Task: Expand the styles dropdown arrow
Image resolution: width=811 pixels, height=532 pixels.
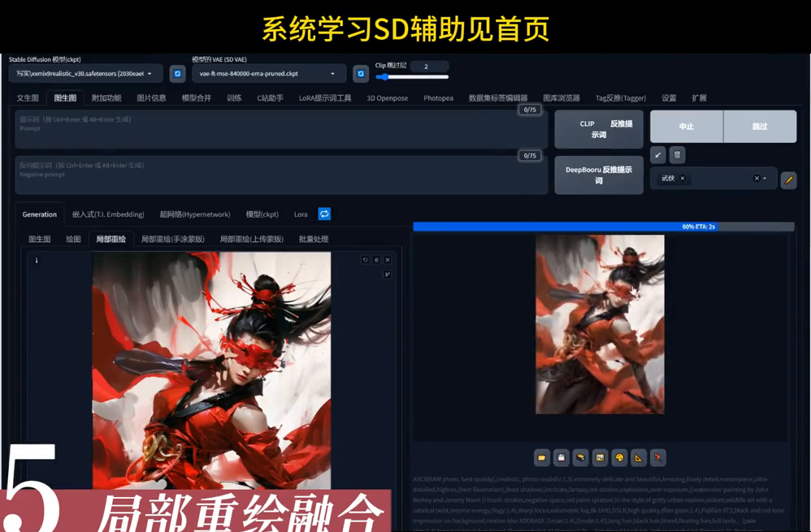Action: click(765, 179)
